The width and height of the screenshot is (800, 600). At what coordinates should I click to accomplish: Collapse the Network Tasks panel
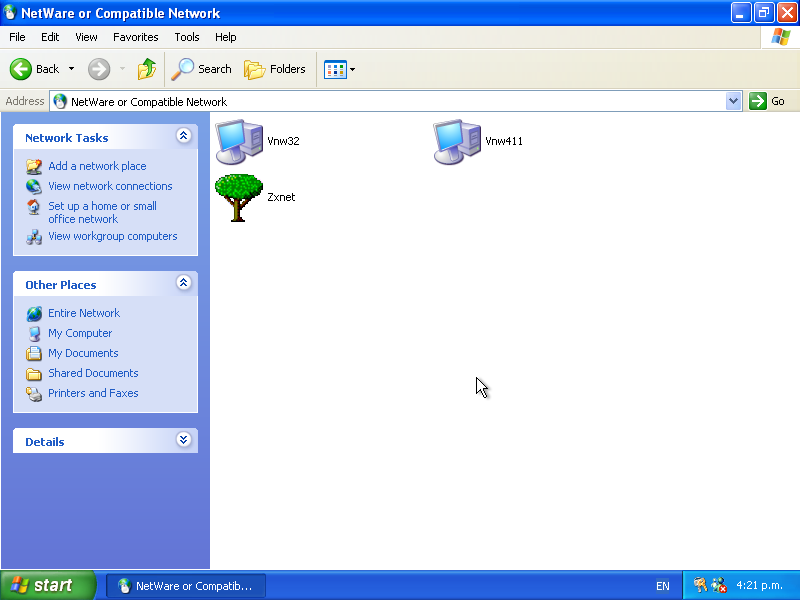[x=184, y=135]
